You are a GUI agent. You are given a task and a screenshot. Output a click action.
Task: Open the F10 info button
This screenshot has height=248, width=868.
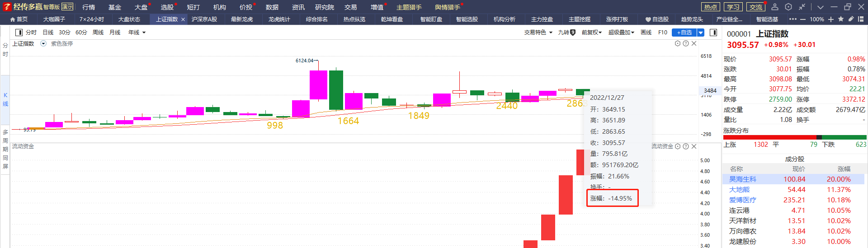coord(663,33)
